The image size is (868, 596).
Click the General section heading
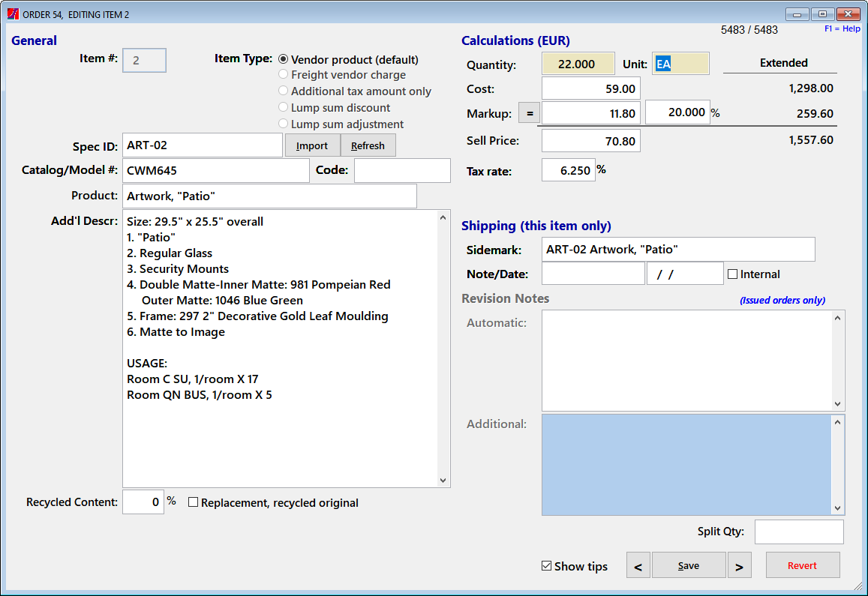(x=34, y=40)
